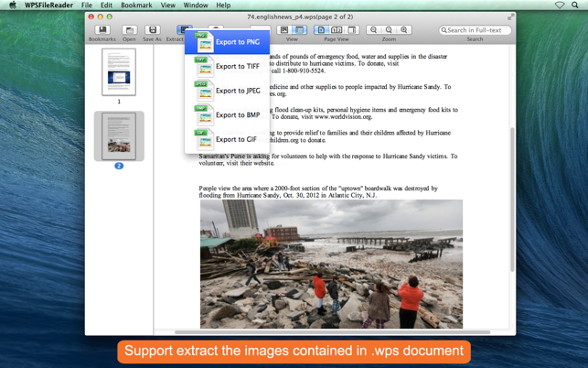Choose the third Page View icon
588x368 pixels.
point(352,29)
